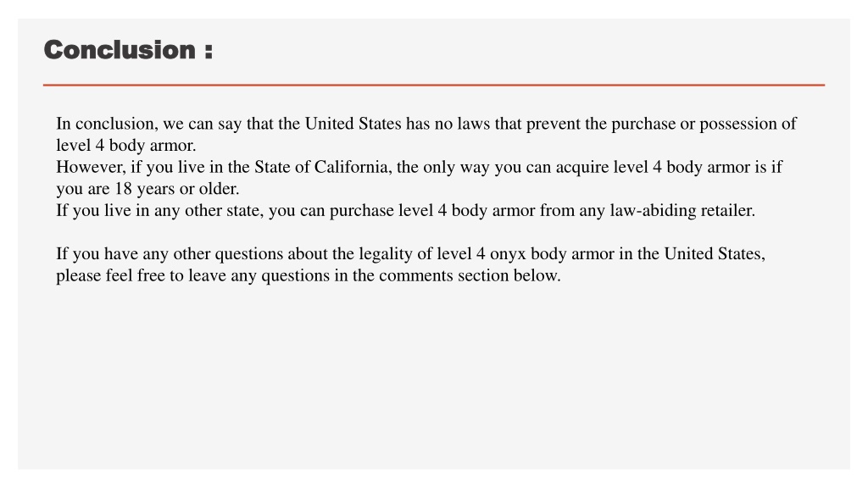Click the text "18 years or older."
Image resolution: width=868 pixels, height=488 pixels.
click(177, 188)
